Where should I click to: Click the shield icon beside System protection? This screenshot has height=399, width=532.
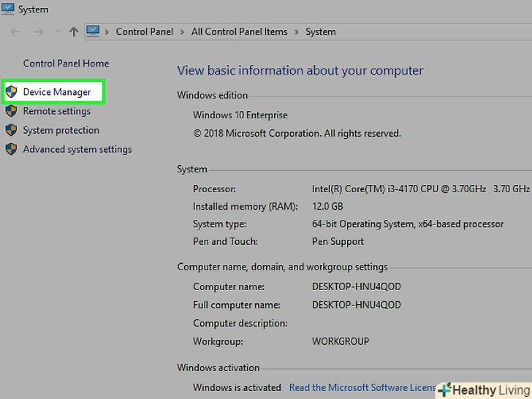pyautogui.click(x=11, y=130)
